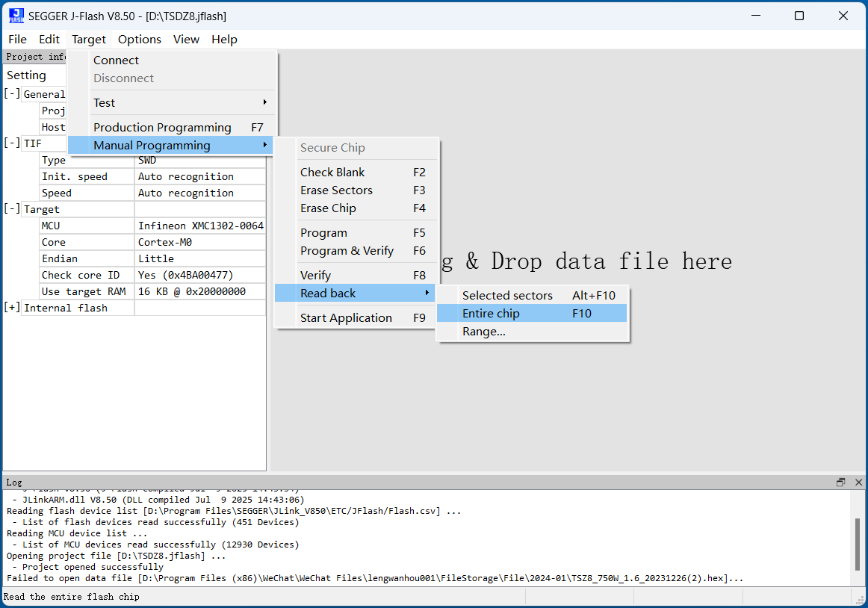The height and width of the screenshot is (608, 868).
Task: Open the Help menu
Action: point(224,40)
